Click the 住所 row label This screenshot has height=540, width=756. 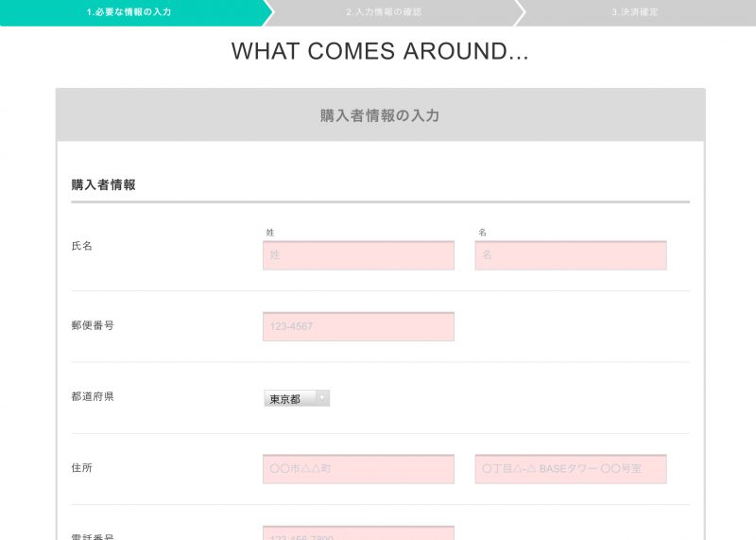[82, 467]
